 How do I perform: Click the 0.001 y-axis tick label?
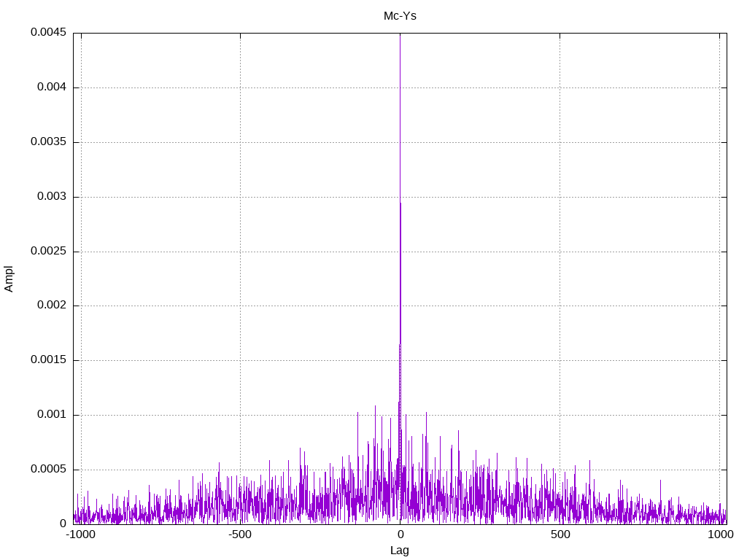pyautogui.click(x=51, y=415)
